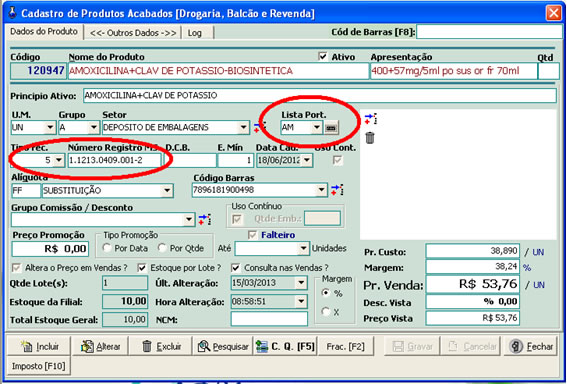Click the Incluir button

(x=39, y=346)
